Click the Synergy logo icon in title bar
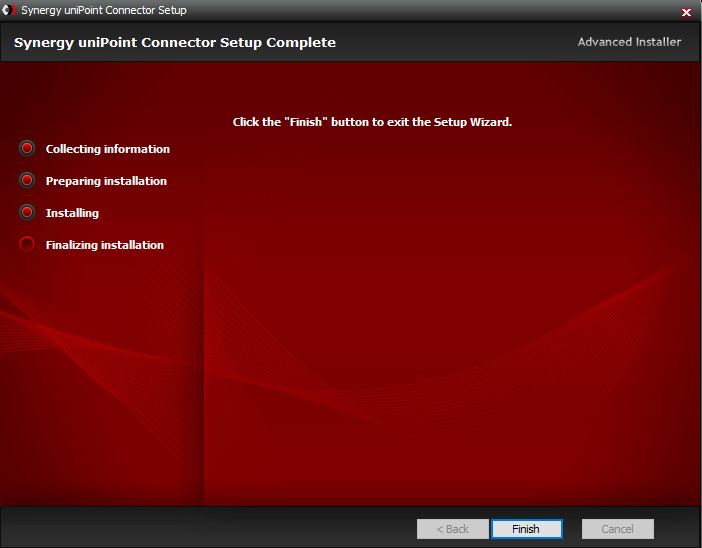Viewport: 702px width, 548px height. [9, 10]
